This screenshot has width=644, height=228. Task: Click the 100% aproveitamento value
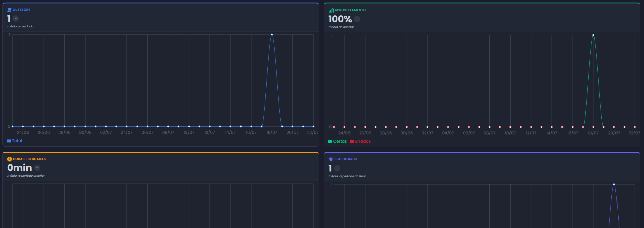pos(340,19)
